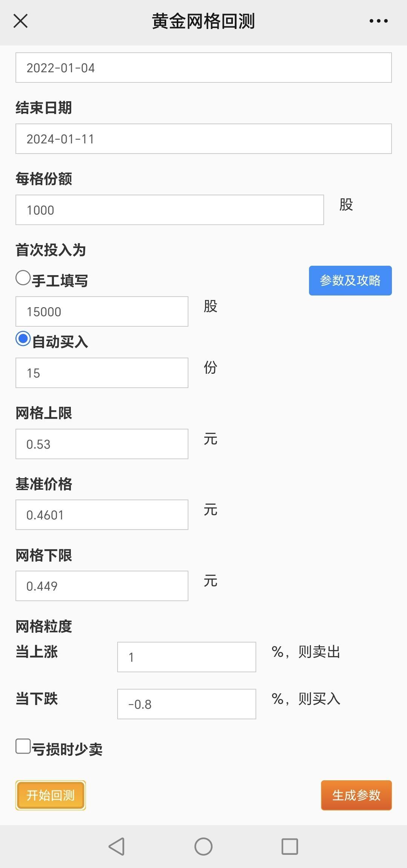The image size is (407, 868).
Task: Tap the start date field 2022-01-04
Action: click(203, 68)
